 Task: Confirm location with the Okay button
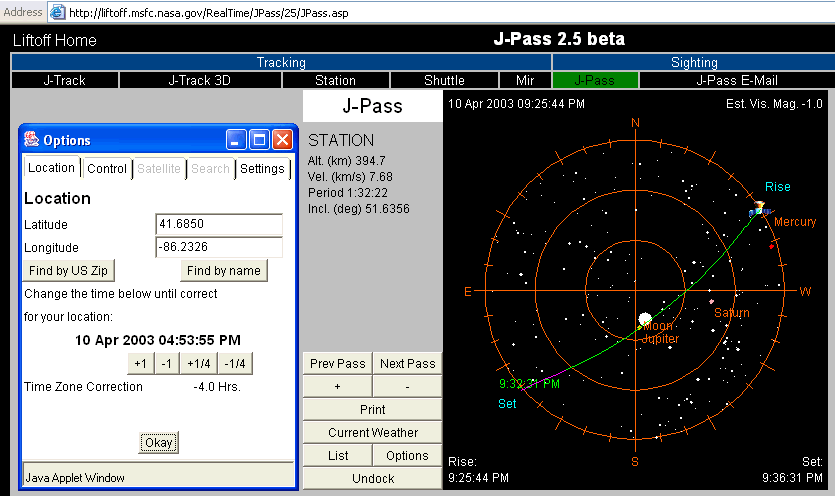pos(158,443)
